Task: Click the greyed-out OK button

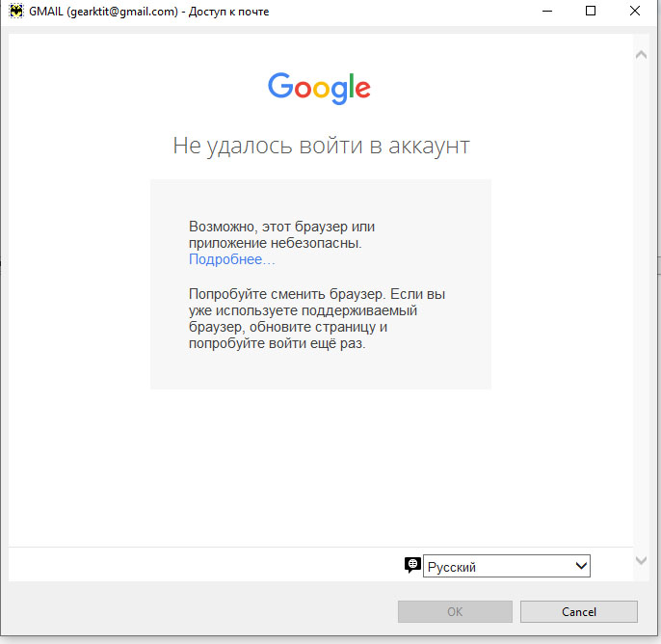Action: 455,611
